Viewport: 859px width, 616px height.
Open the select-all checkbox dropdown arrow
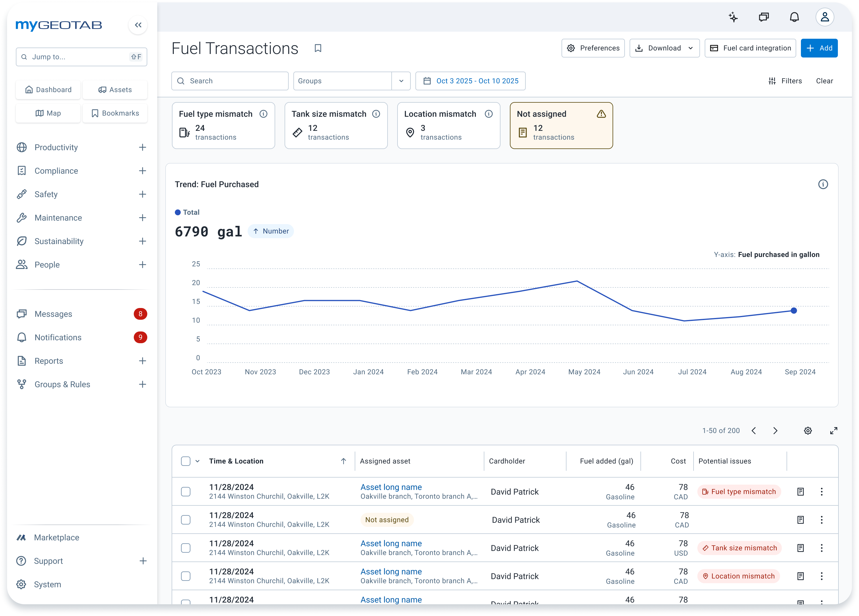[x=197, y=461]
